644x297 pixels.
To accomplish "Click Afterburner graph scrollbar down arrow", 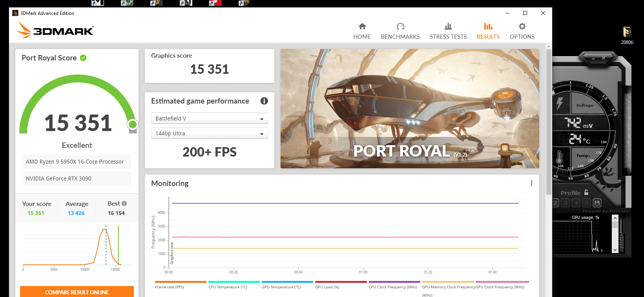I will pos(615,250).
